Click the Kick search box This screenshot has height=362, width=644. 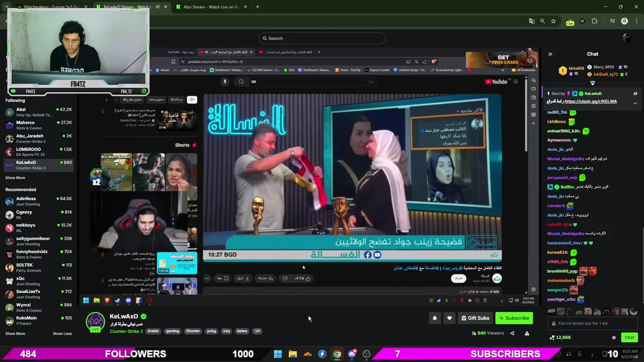pos(322,38)
